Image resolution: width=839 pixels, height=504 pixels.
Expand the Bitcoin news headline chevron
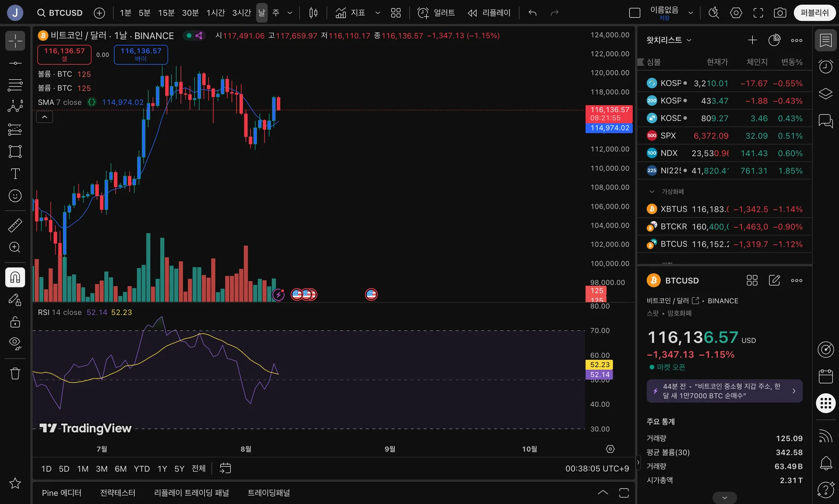click(x=794, y=391)
